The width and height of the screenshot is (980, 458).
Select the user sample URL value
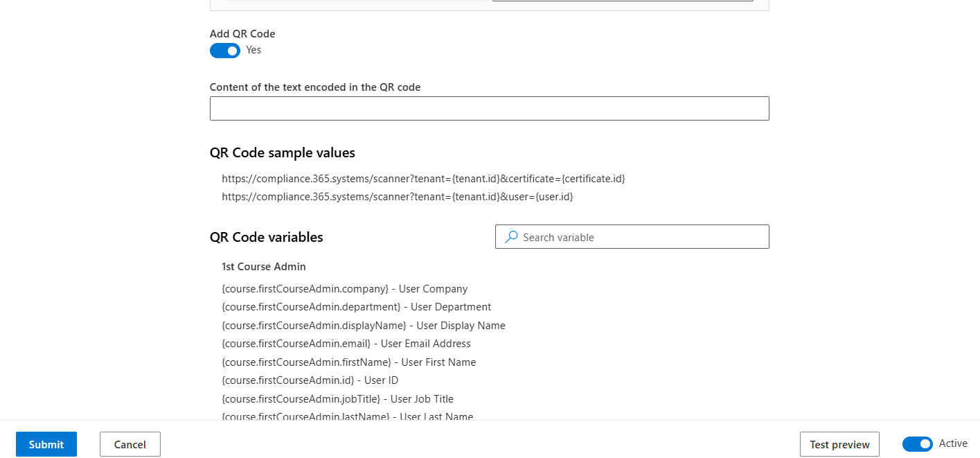coord(397,197)
